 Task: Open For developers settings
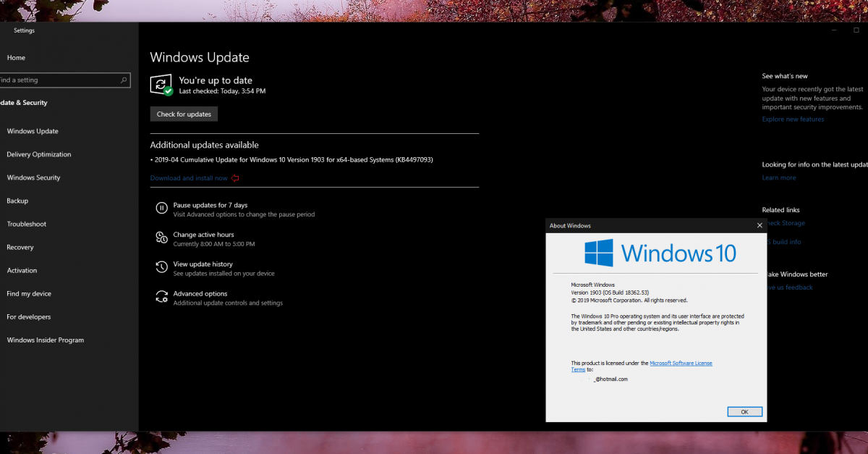[x=29, y=316]
